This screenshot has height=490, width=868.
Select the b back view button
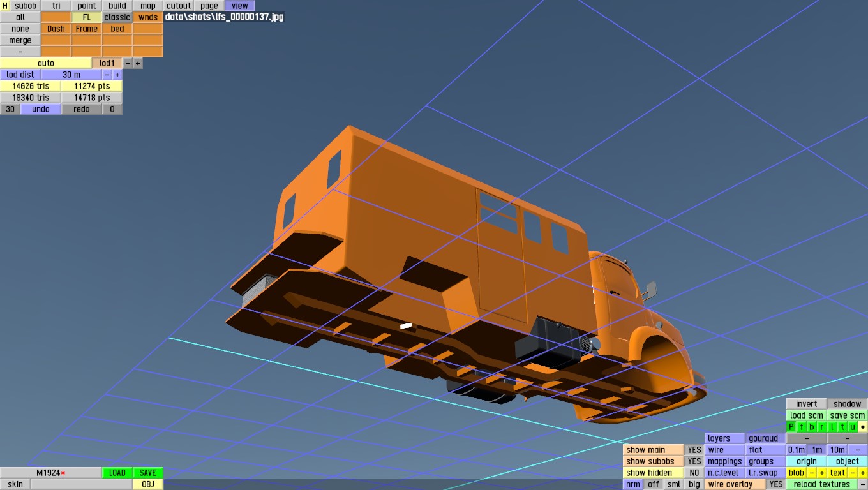click(812, 427)
